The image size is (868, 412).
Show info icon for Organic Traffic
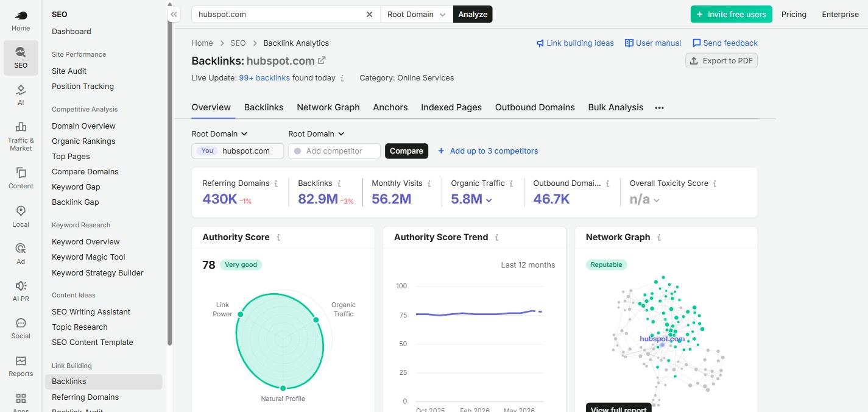click(x=511, y=183)
